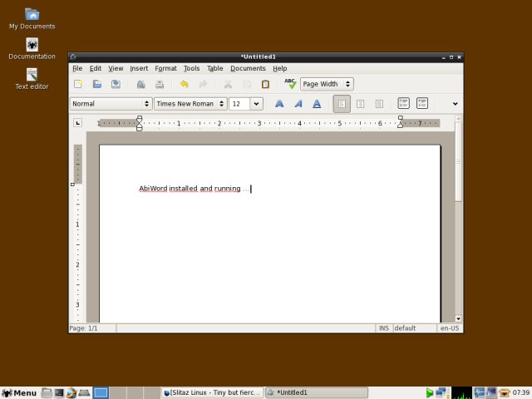Open the Page Width zoom dropdown
The image size is (532, 399).
pyautogui.click(x=327, y=84)
